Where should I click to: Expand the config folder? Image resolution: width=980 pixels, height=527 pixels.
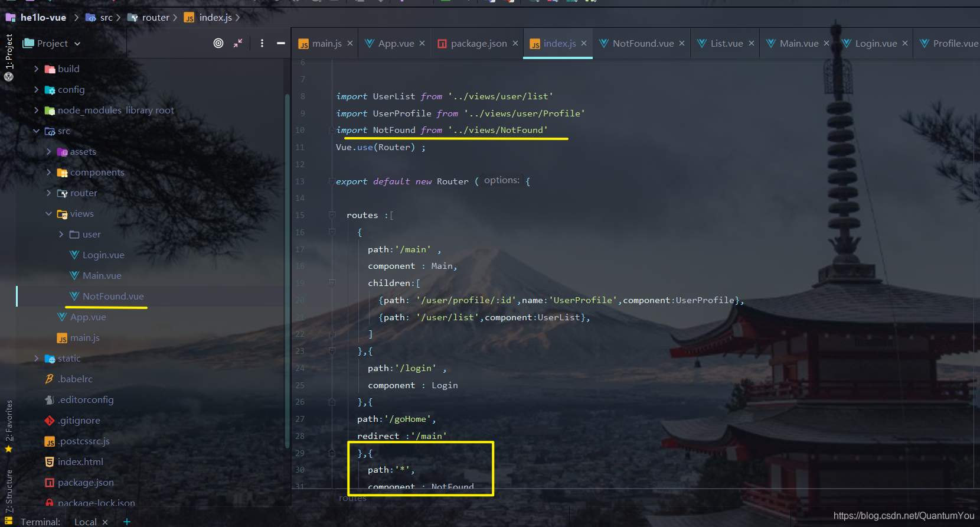tap(37, 90)
